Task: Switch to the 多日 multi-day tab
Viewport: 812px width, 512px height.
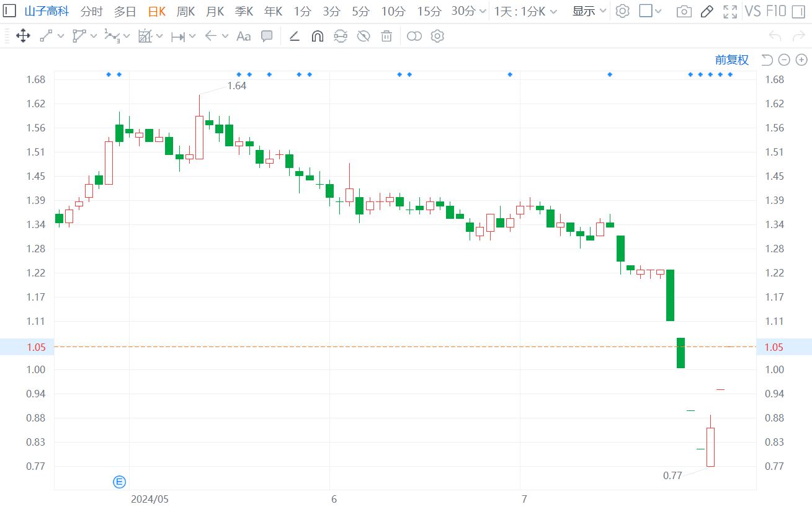Action: tap(125, 11)
